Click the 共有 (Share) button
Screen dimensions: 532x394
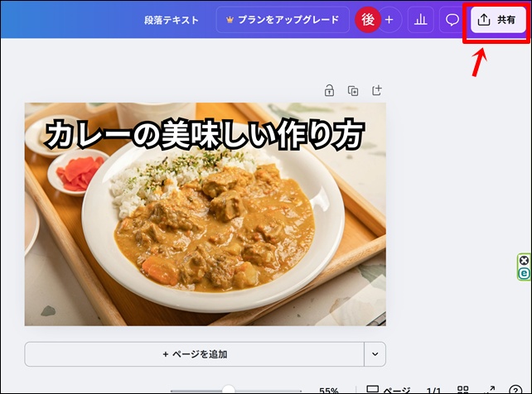click(497, 20)
